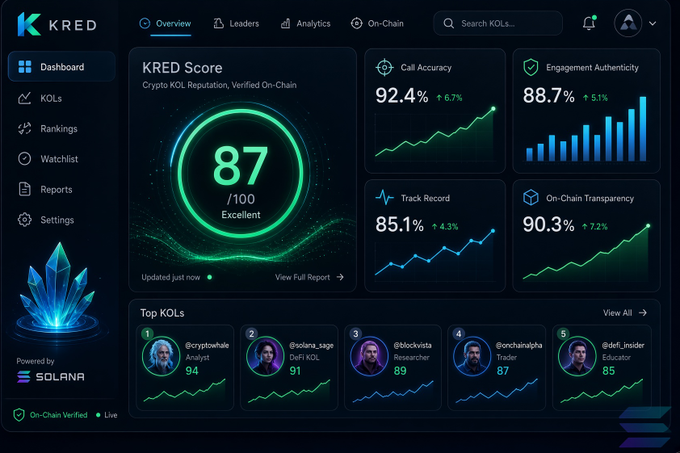Click the Track Record pulse icon
The width and height of the screenshot is (680, 453).
(384, 198)
